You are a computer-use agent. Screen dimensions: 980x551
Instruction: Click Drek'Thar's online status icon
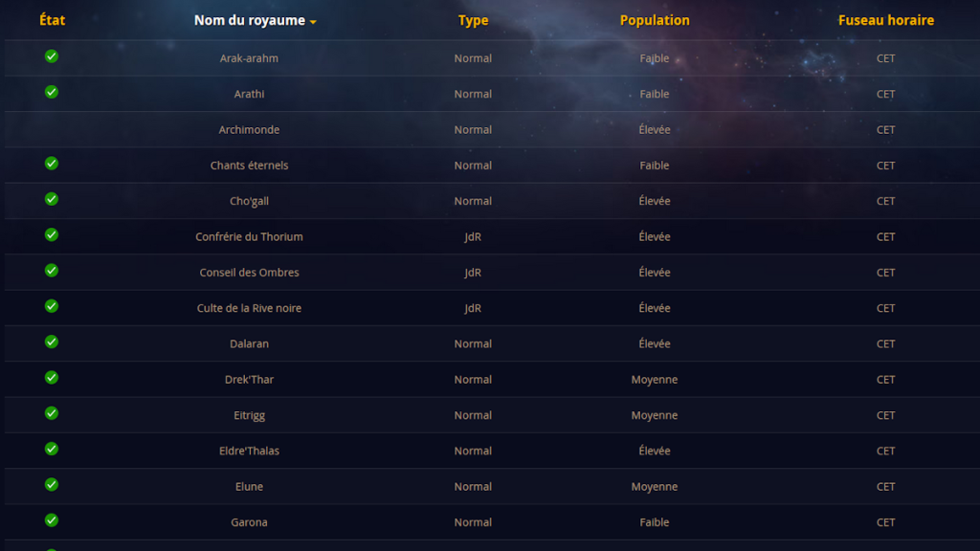click(52, 378)
